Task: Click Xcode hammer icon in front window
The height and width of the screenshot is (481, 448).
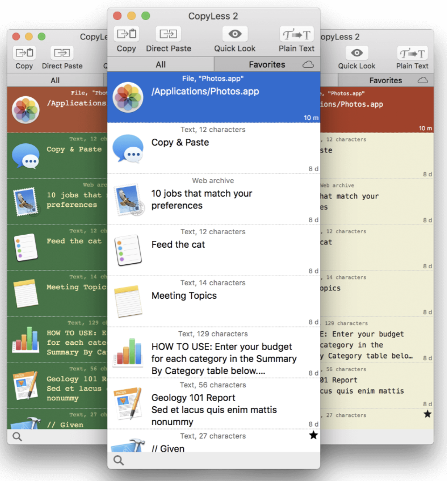Action: pyautogui.click(x=128, y=446)
